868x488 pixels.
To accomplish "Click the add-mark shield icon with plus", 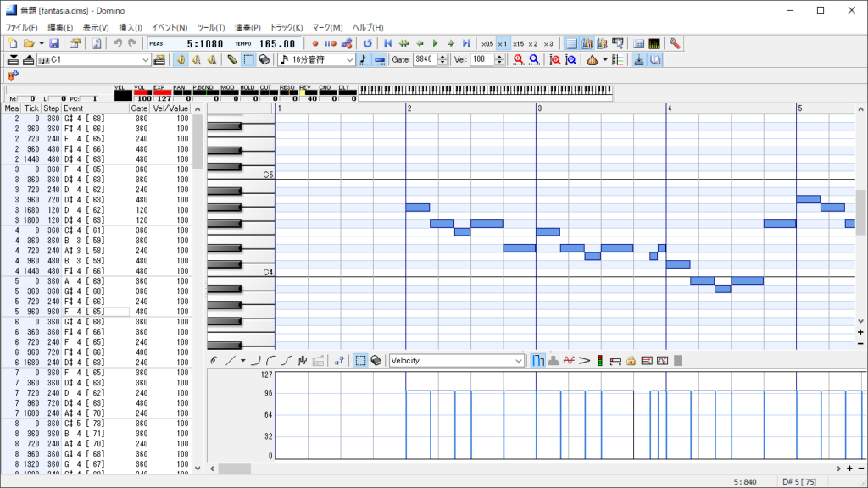I will click(x=12, y=75).
